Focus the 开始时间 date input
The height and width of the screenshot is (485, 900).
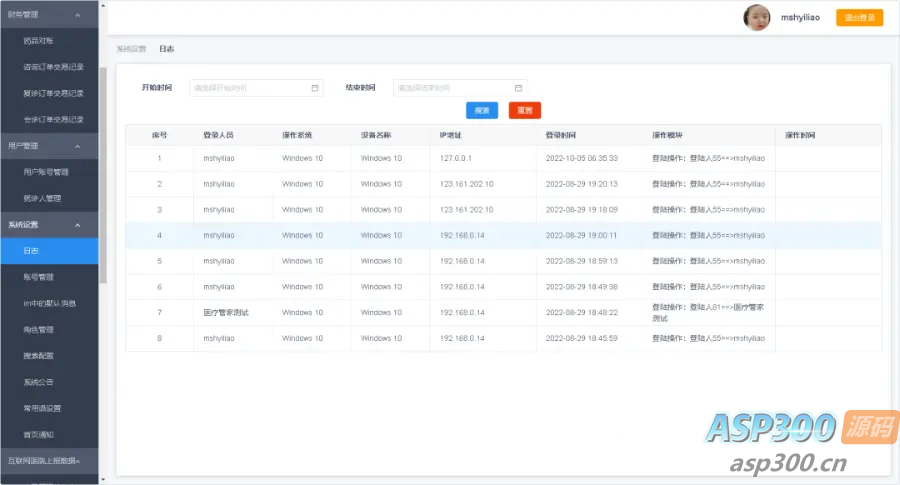248,88
